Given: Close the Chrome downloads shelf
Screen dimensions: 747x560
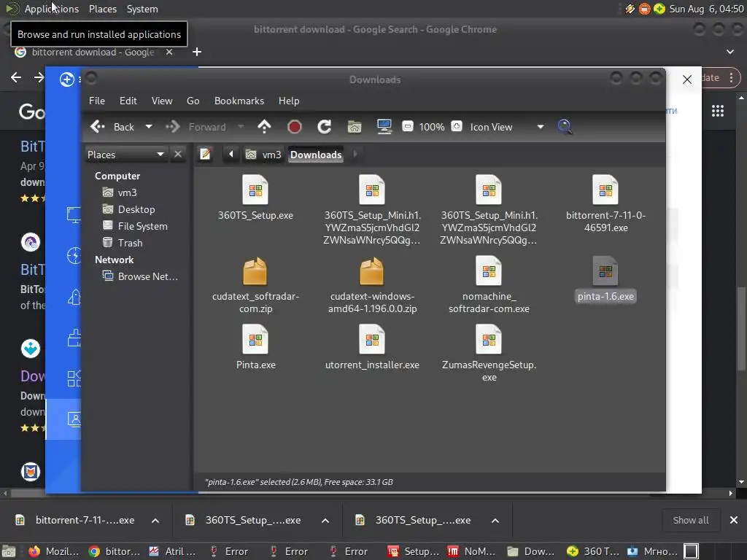Looking at the screenshot, I should pos(734,521).
